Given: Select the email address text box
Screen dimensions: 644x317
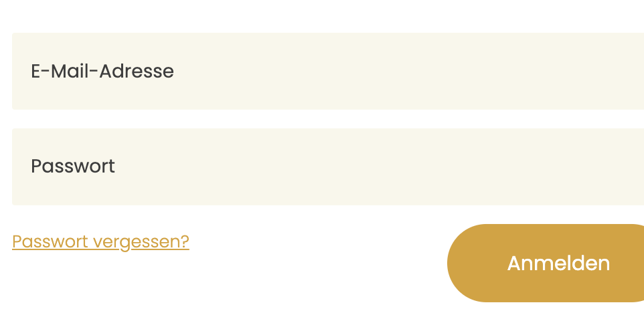Looking at the screenshot, I should pyautogui.click(x=328, y=71).
